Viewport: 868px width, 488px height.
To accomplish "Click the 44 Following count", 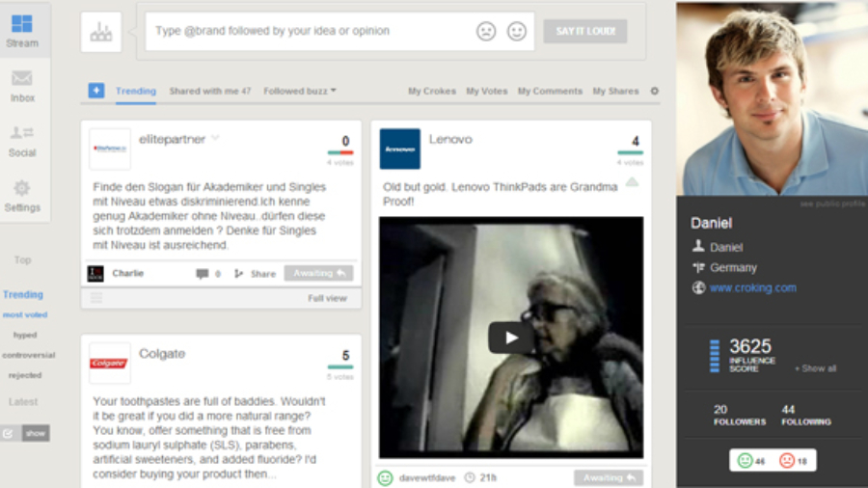I will (806, 415).
